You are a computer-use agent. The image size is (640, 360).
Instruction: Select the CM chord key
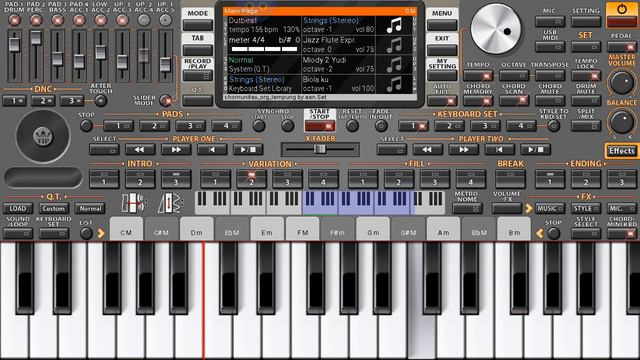[x=126, y=229]
